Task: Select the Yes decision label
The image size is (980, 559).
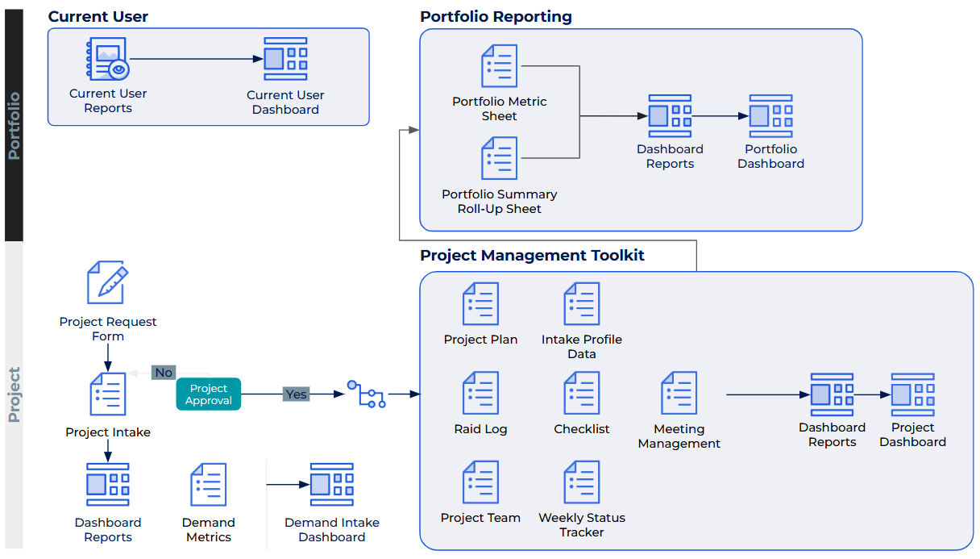Action: [x=295, y=394]
